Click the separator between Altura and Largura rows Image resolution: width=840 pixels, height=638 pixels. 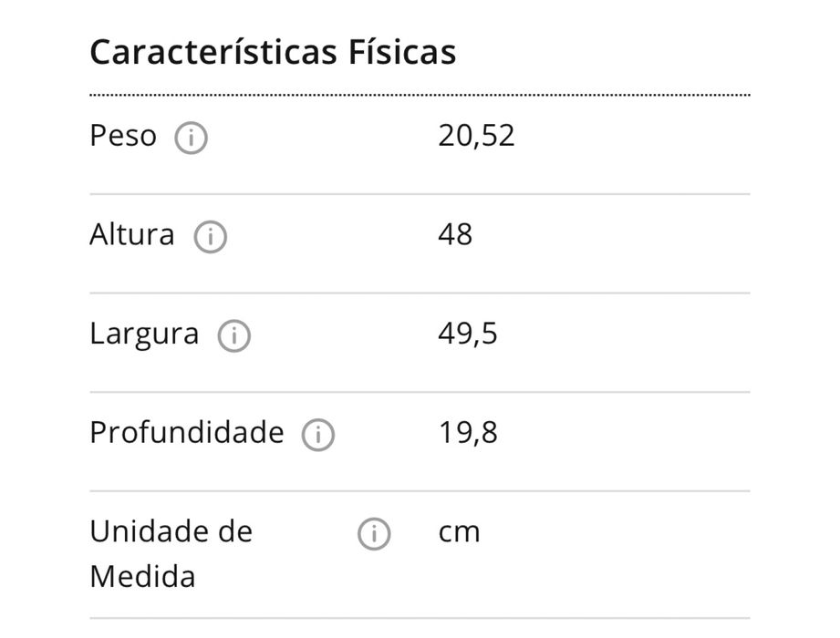coord(420,293)
